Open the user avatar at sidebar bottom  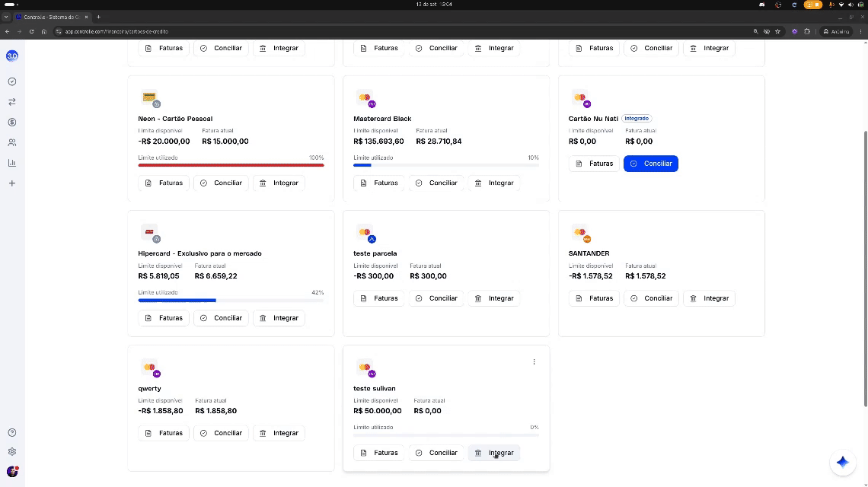12,472
